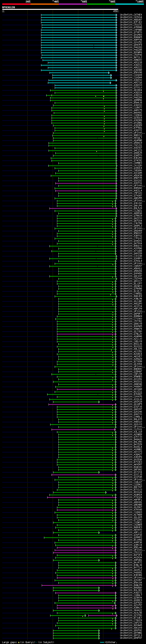Screen dimensions: 146x644
Task: Click the UniRef100_O20252 label
Action: (x=131, y=42)
